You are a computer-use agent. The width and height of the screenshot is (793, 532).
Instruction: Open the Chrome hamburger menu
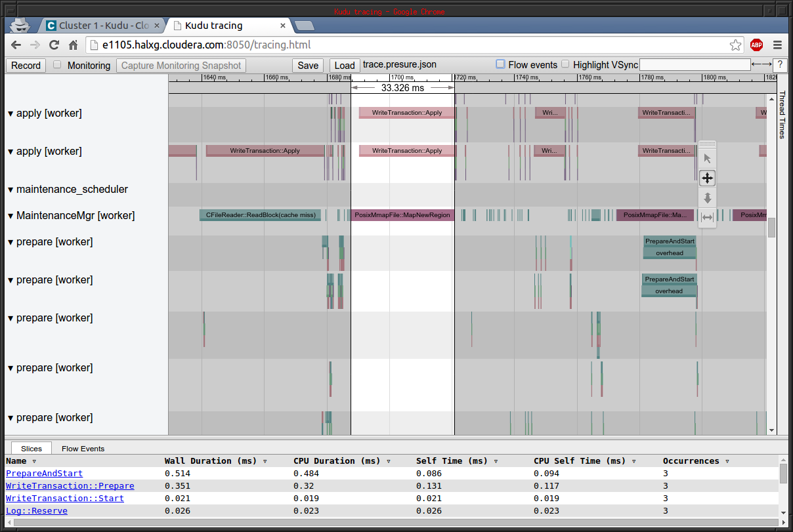(777, 45)
